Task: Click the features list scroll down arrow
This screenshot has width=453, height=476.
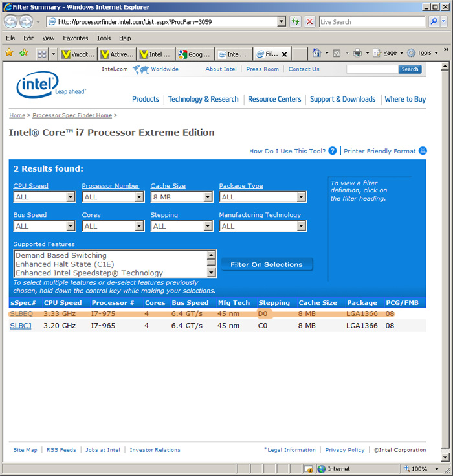Action: pyautogui.click(x=211, y=272)
